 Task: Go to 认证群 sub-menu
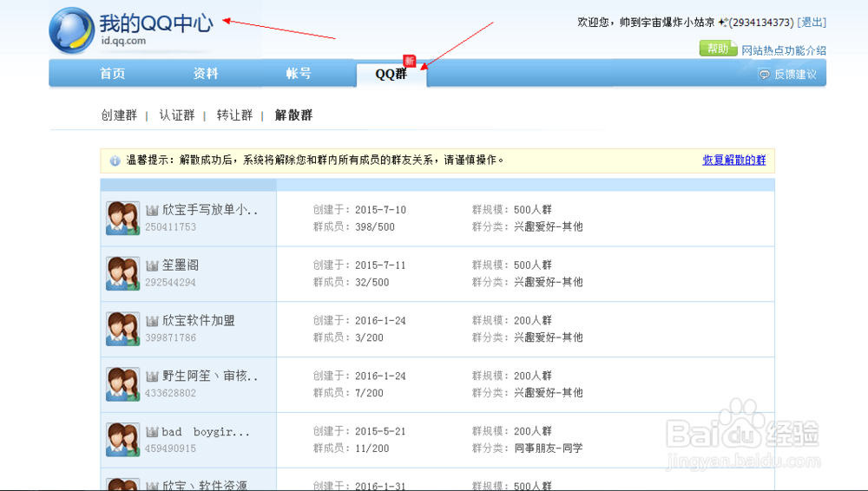pos(177,115)
